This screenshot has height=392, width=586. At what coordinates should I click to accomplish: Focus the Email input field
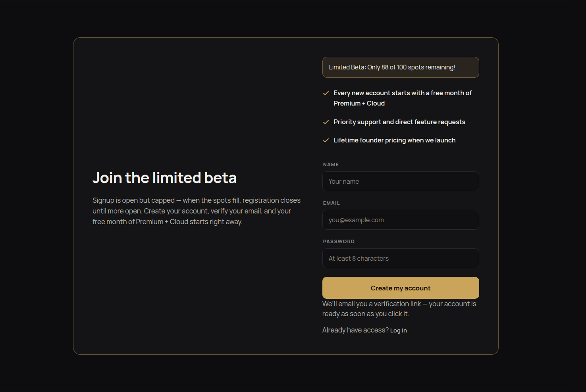(x=401, y=220)
